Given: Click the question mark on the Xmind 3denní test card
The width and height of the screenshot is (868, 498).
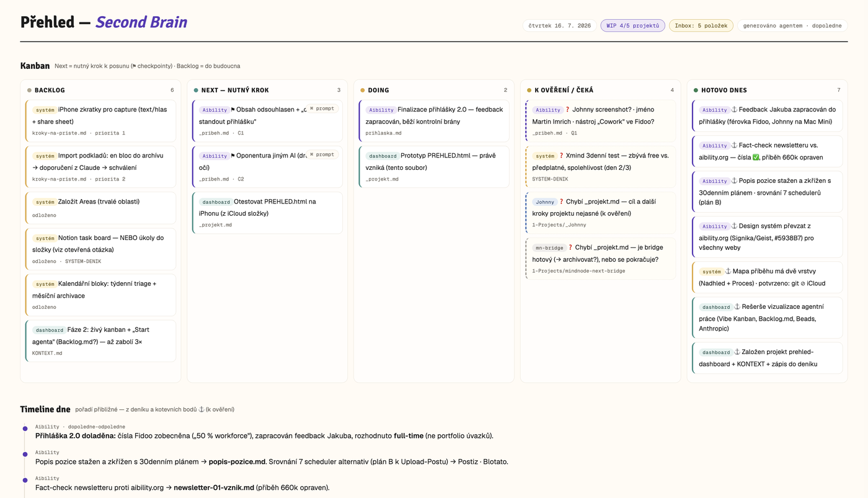Looking at the screenshot, I should pos(562,156).
